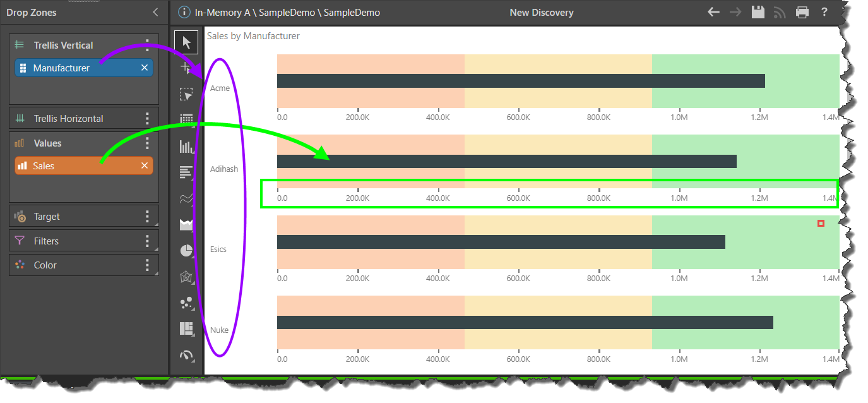This screenshot has height=403, width=868.
Task: Select the area chart icon
Action: coord(186,225)
